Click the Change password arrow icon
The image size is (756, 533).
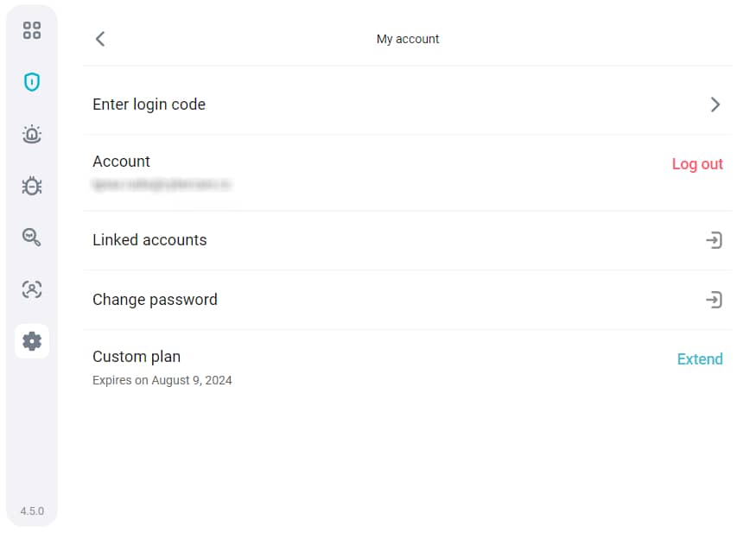click(x=714, y=300)
